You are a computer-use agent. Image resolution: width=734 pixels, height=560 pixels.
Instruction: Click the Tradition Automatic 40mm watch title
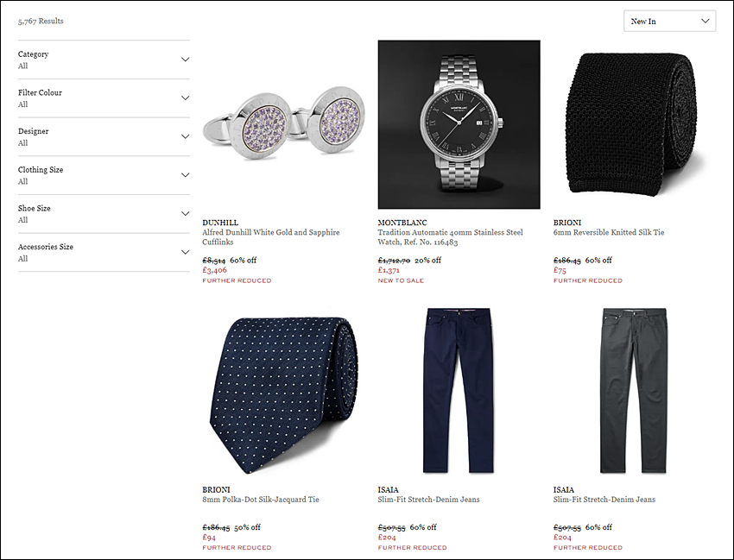click(x=450, y=237)
